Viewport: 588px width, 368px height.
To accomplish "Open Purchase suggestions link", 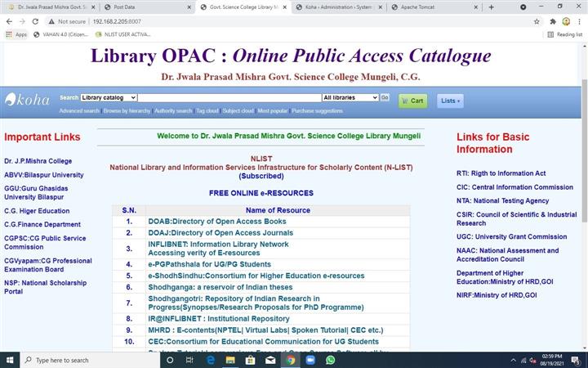I will pyautogui.click(x=317, y=110).
